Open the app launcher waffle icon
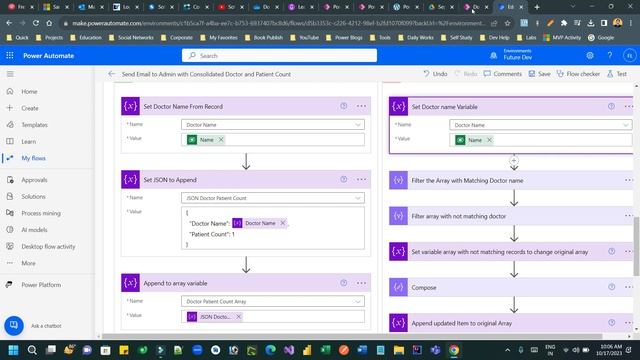Screen dimensions: 640x360 pos(10,56)
